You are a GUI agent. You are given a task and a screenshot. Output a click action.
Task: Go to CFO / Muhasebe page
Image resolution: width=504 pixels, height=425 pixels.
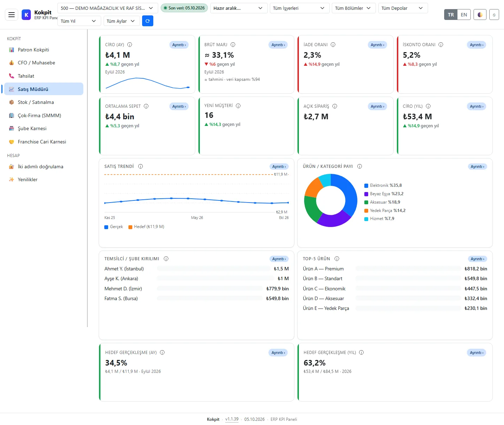(44, 63)
